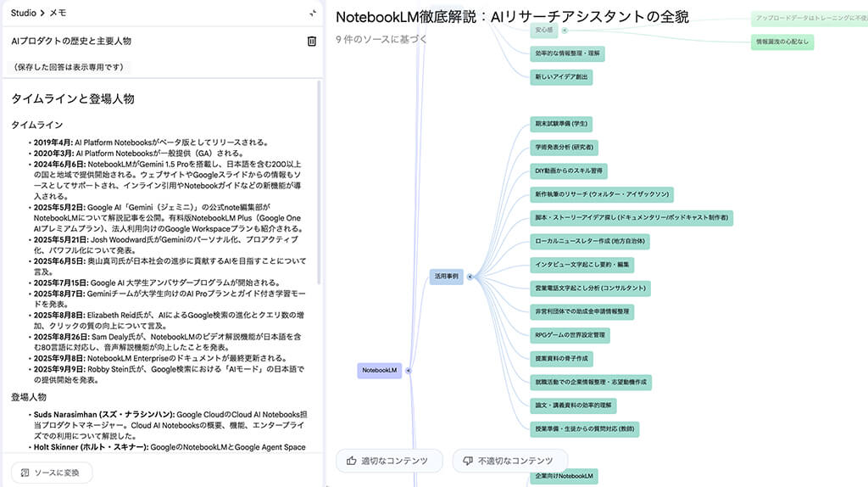This screenshot has height=487, width=868.
Task: Rate mind map as 不適切なコンテンツ
Action: pos(509,461)
